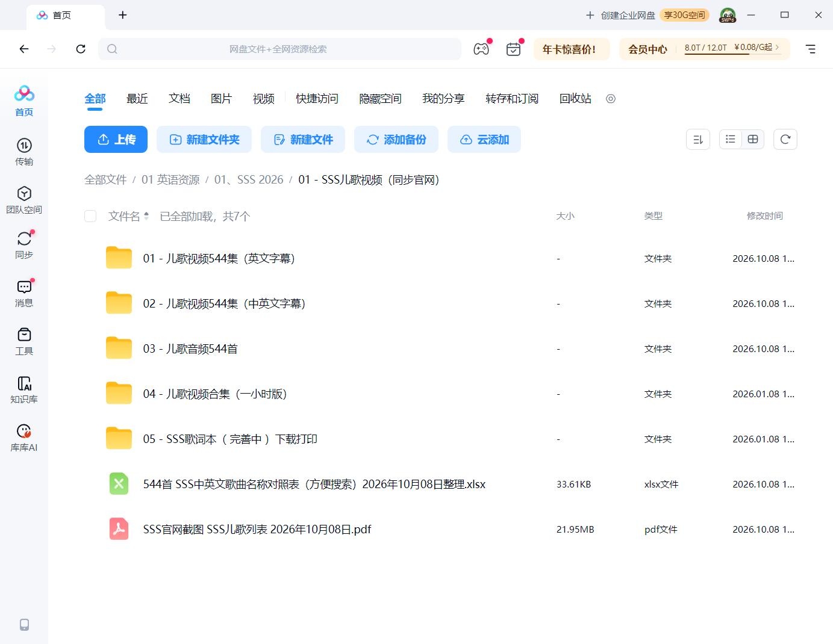Go to 全部文件 in the breadcrumb

coord(105,180)
